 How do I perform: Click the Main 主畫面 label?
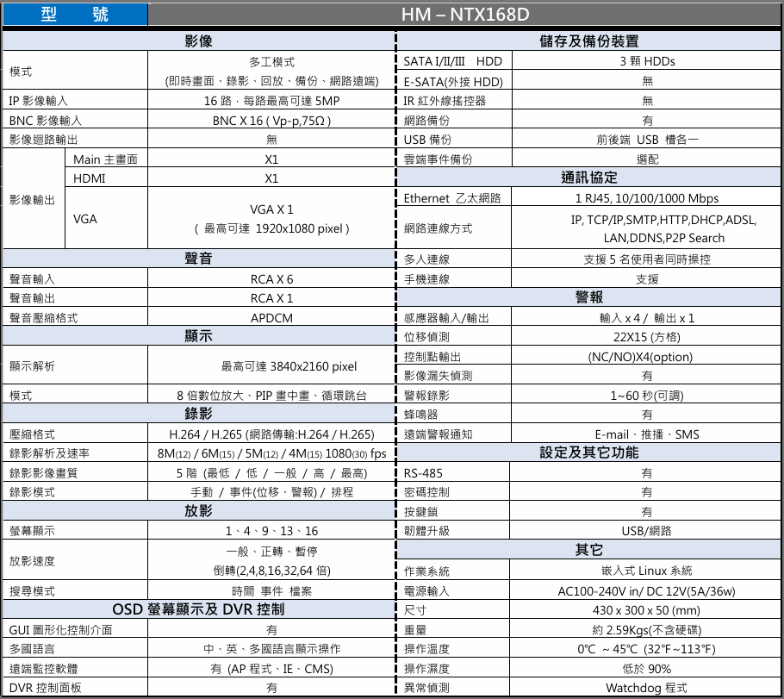pyautogui.click(x=105, y=159)
